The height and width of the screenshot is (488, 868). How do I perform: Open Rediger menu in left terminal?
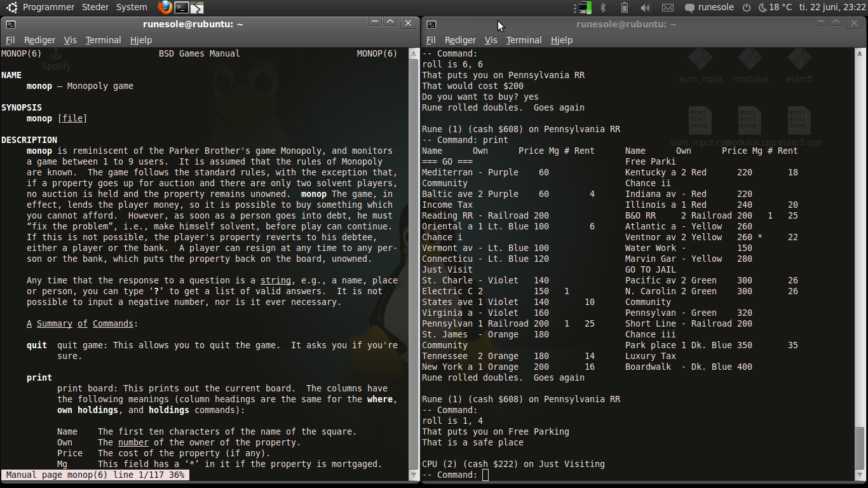(x=39, y=40)
